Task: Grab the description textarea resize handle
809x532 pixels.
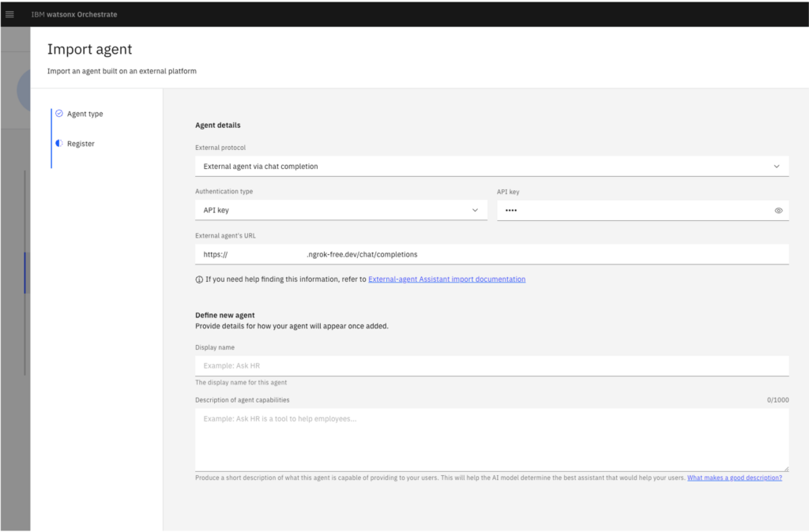Action: pos(786,468)
